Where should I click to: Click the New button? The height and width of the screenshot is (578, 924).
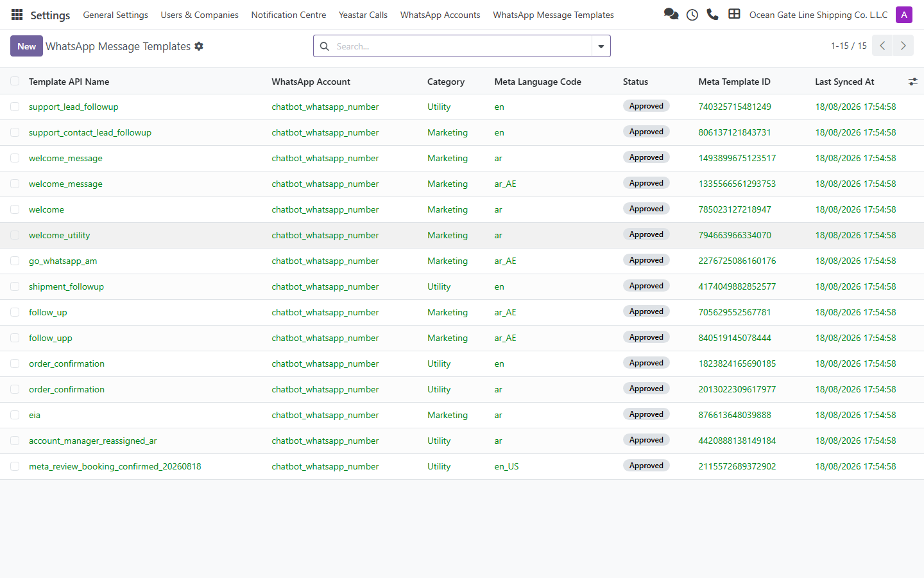tap(26, 46)
